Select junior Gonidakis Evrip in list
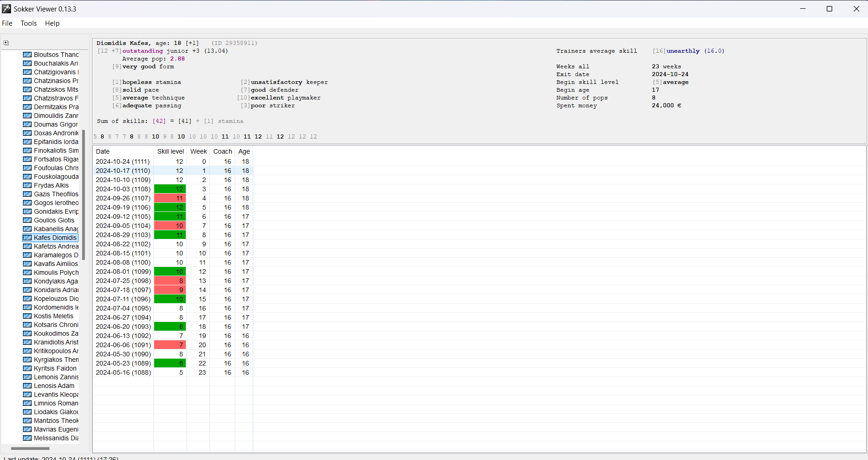Viewport: 868px width, 460px height. [56, 211]
